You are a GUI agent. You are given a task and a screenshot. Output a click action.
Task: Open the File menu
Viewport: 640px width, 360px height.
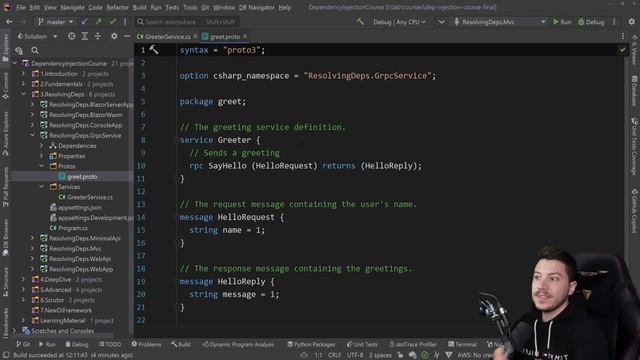(x=21, y=7)
